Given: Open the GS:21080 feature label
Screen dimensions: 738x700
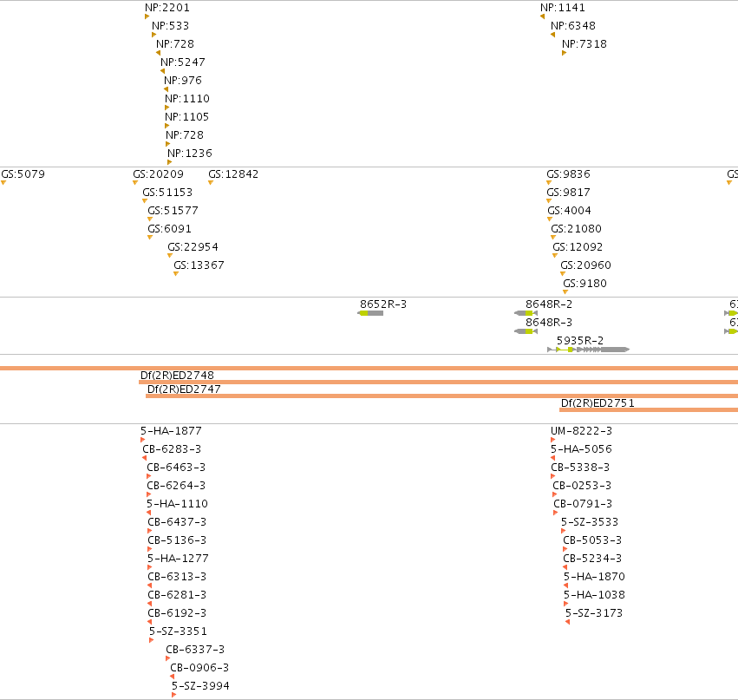Looking at the screenshot, I should 576,229.
